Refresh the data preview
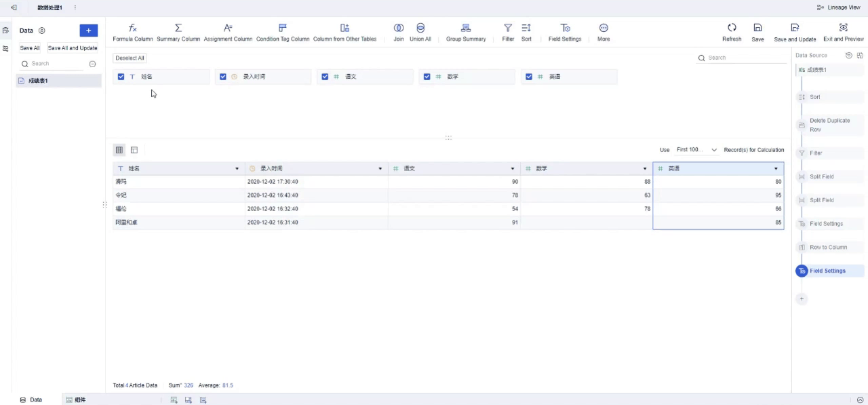The width and height of the screenshot is (868, 405). coord(732,33)
